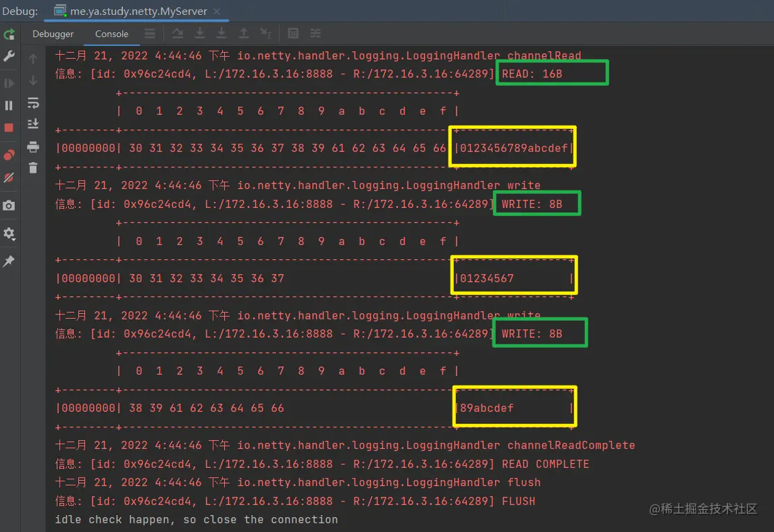This screenshot has width=774, height=532.
Task: Click the Step Over icon
Action: [178, 34]
